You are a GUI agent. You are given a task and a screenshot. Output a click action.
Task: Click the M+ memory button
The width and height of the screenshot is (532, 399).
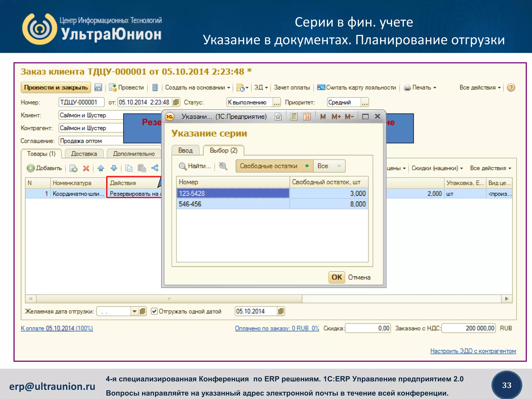point(336,117)
